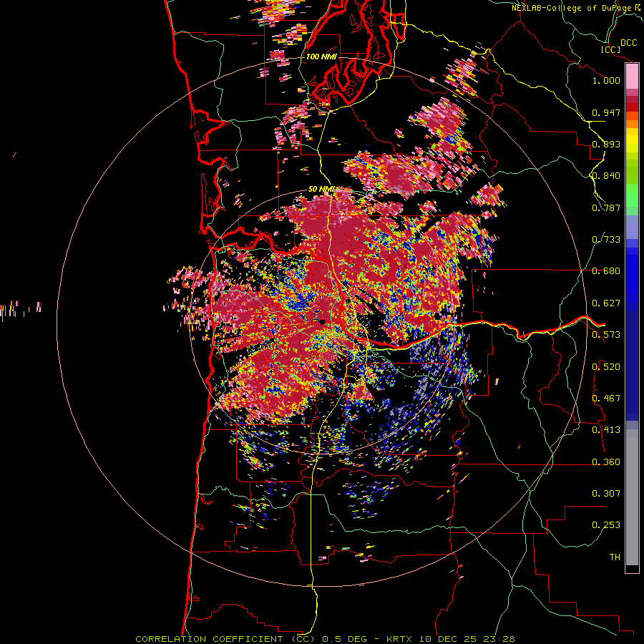Click the black radar site dot at center

tap(322, 321)
